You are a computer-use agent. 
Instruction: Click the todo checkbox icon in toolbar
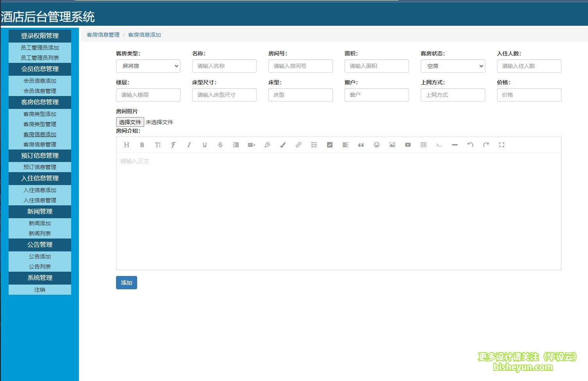(330, 145)
